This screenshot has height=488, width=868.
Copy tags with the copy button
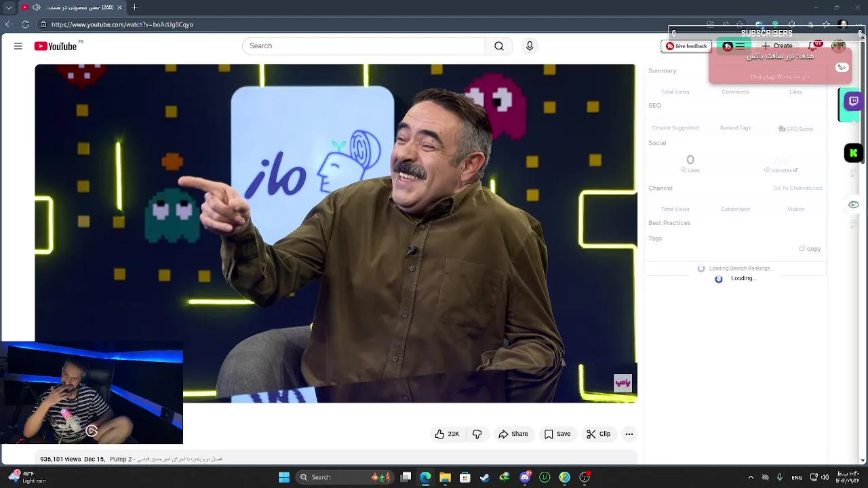point(810,249)
